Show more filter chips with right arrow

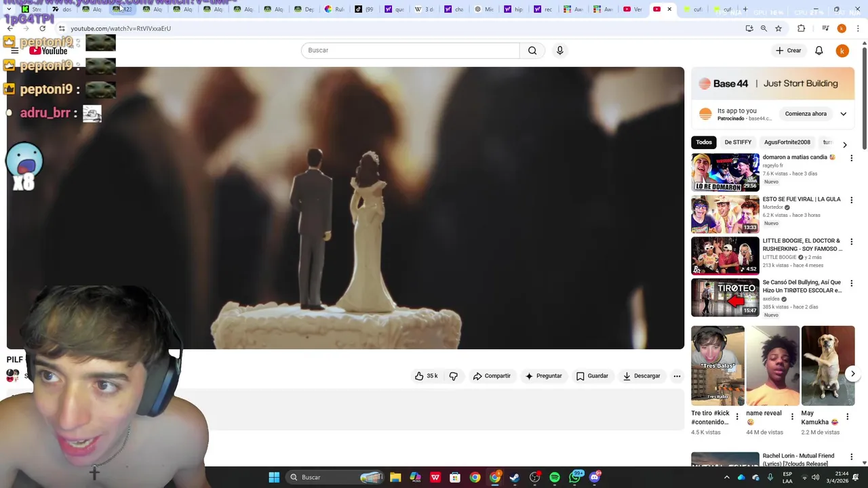(x=844, y=144)
